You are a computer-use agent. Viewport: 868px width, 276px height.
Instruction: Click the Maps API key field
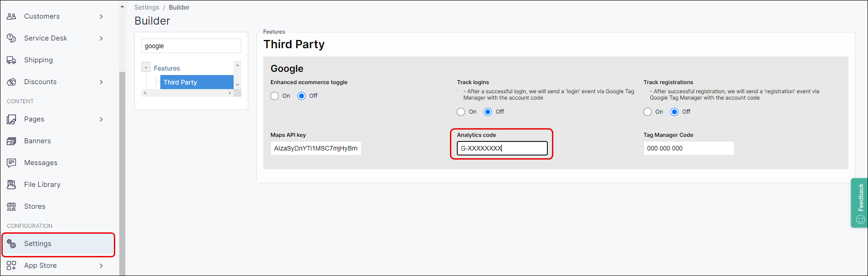(316, 148)
